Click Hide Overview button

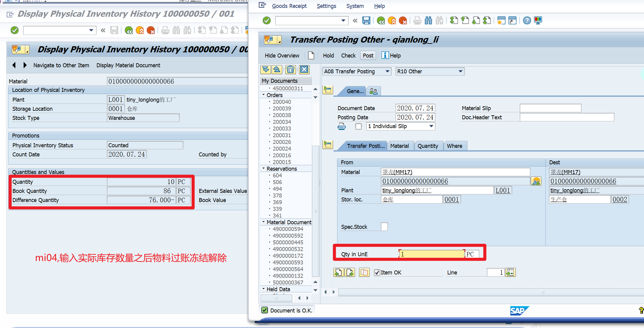tap(282, 55)
